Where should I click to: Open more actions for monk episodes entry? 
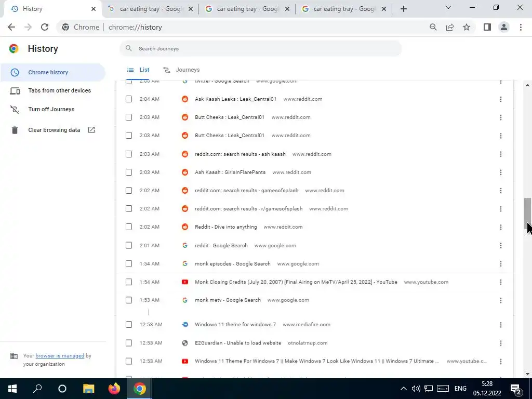500,263
